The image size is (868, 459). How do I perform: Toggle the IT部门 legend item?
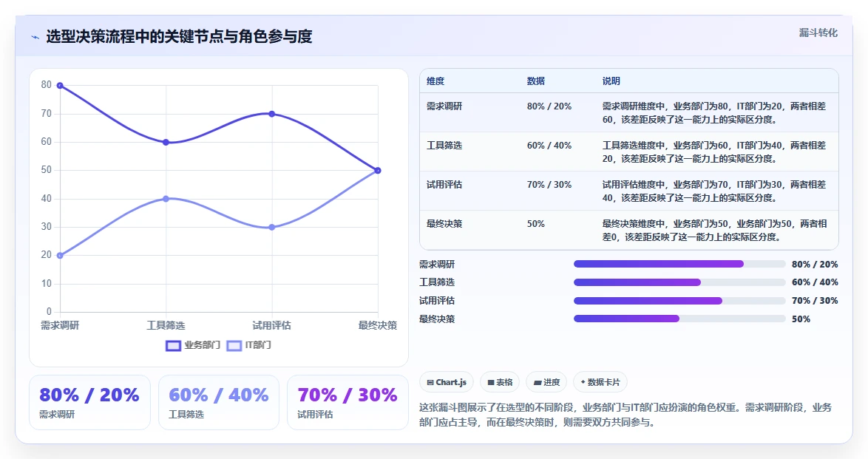tap(248, 345)
